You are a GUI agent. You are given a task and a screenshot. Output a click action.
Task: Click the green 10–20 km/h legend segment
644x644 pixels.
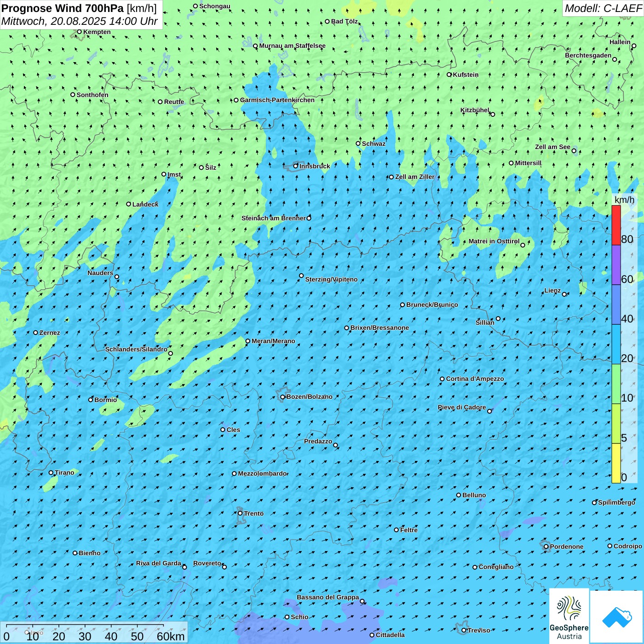(x=616, y=384)
